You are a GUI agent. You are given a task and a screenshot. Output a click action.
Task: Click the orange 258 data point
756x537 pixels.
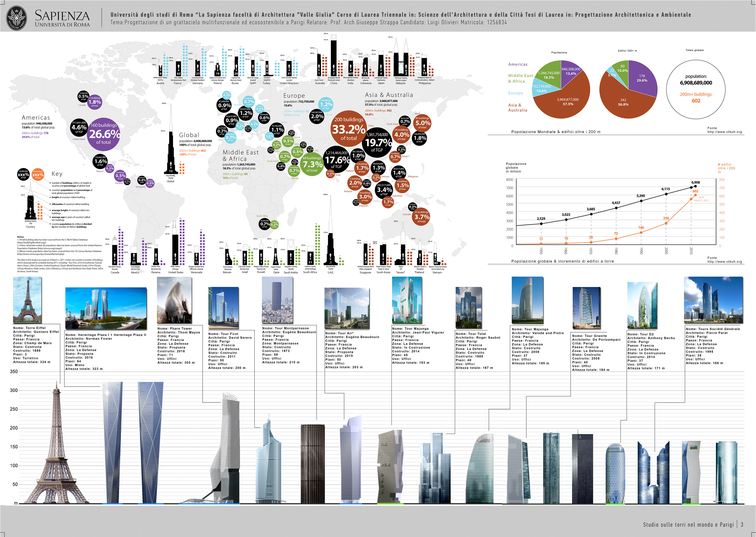(x=666, y=223)
